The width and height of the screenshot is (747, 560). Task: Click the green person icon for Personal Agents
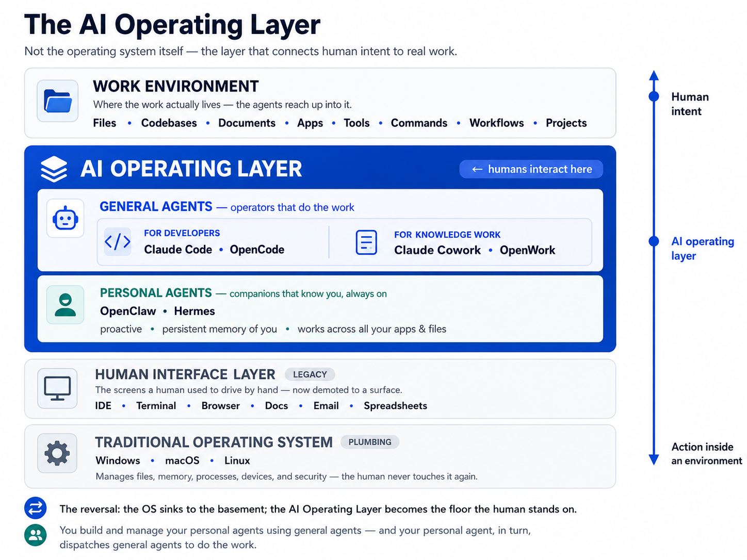coord(66,305)
